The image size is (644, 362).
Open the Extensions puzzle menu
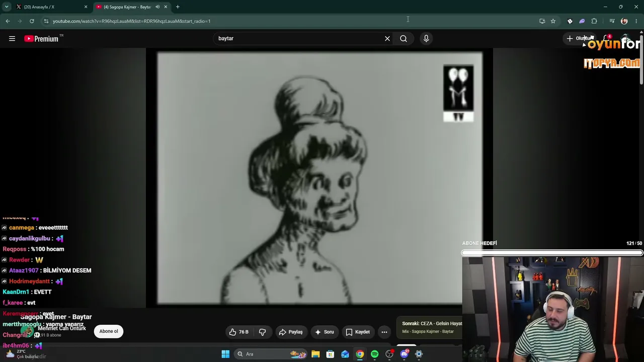click(x=594, y=21)
